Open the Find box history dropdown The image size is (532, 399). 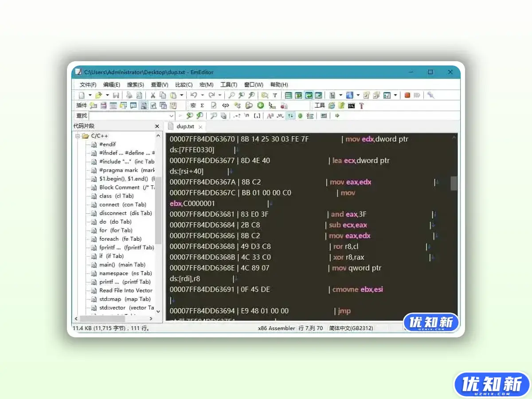pos(171,115)
